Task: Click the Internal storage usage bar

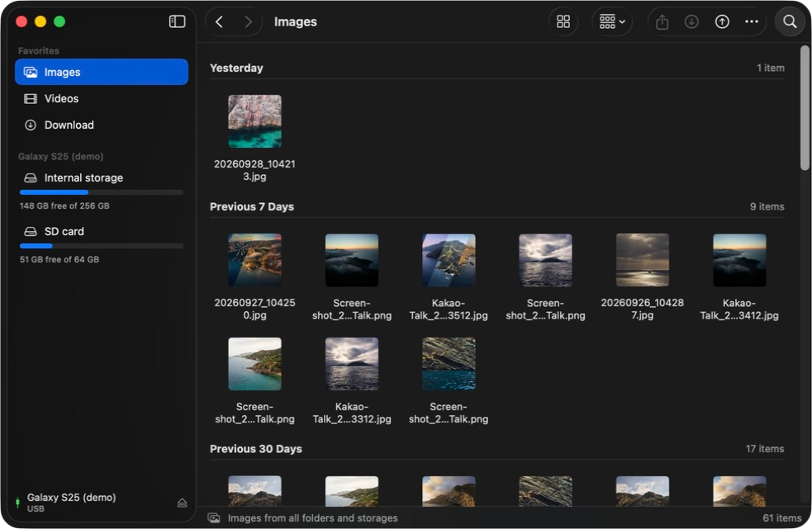Action: [x=102, y=192]
